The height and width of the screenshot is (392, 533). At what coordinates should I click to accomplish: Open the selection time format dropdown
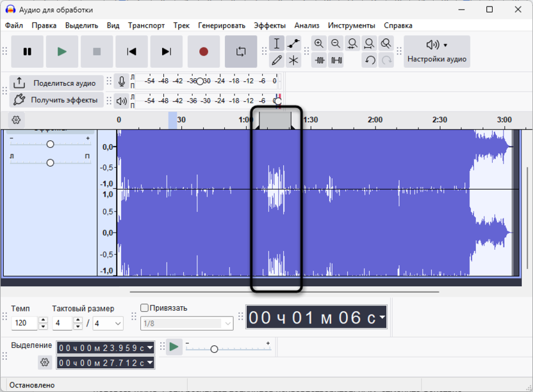point(149,348)
